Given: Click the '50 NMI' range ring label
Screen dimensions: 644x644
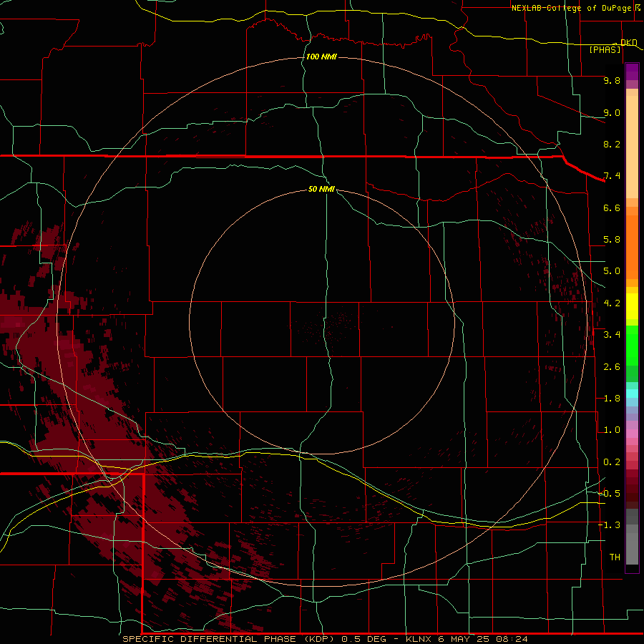Looking at the screenshot, I should pos(321,189).
